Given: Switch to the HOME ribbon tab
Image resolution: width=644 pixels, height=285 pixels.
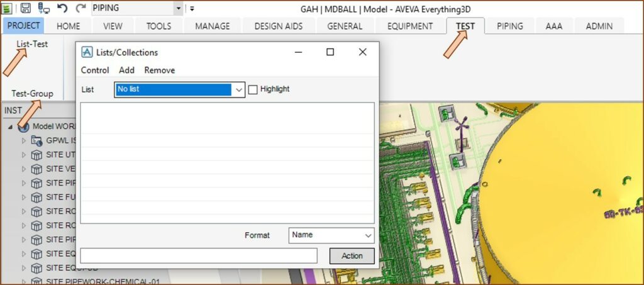Looking at the screenshot, I should [68, 26].
